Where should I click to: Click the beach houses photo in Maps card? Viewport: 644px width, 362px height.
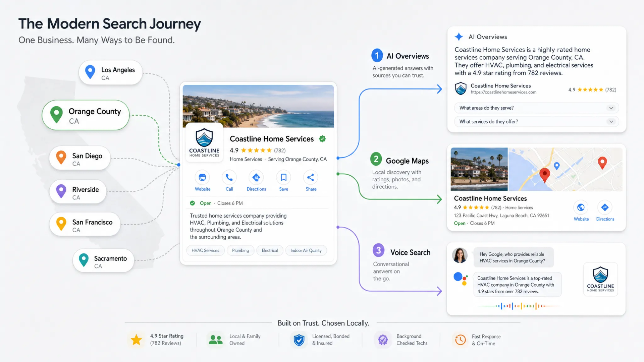[479, 169]
